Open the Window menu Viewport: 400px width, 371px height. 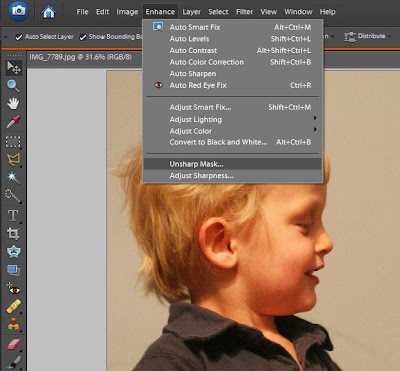298,12
